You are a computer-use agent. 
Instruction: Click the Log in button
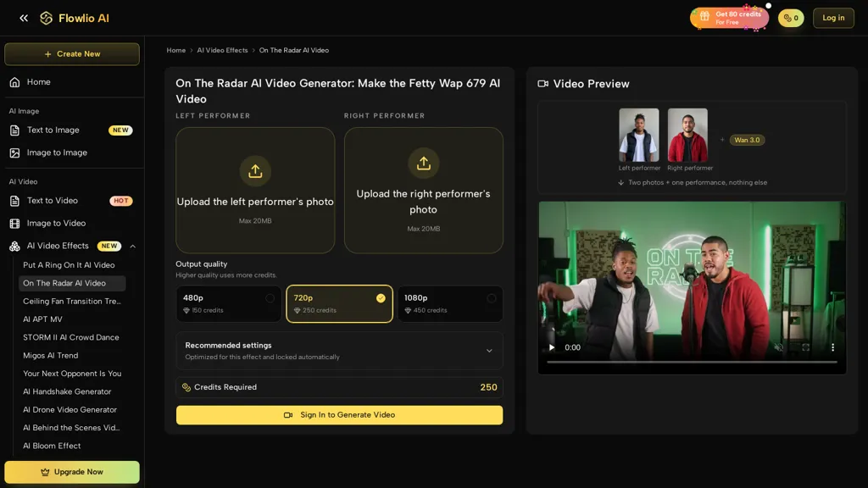point(833,18)
